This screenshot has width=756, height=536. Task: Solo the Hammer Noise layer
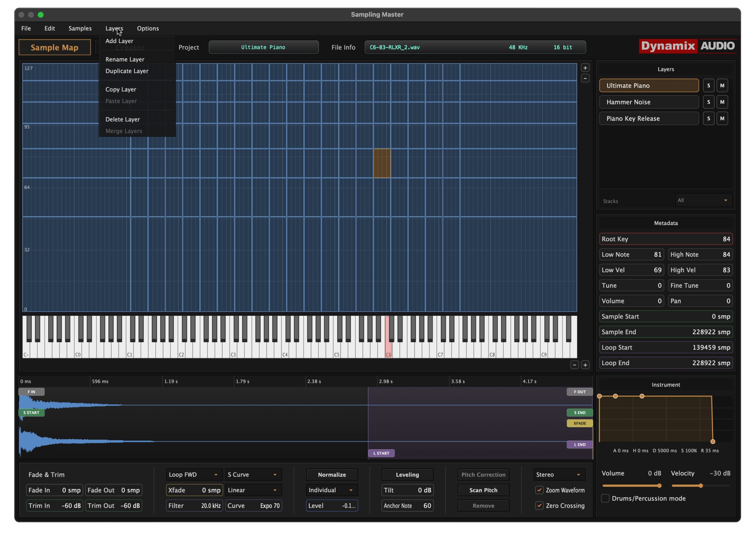pyautogui.click(x=708, y=102)
